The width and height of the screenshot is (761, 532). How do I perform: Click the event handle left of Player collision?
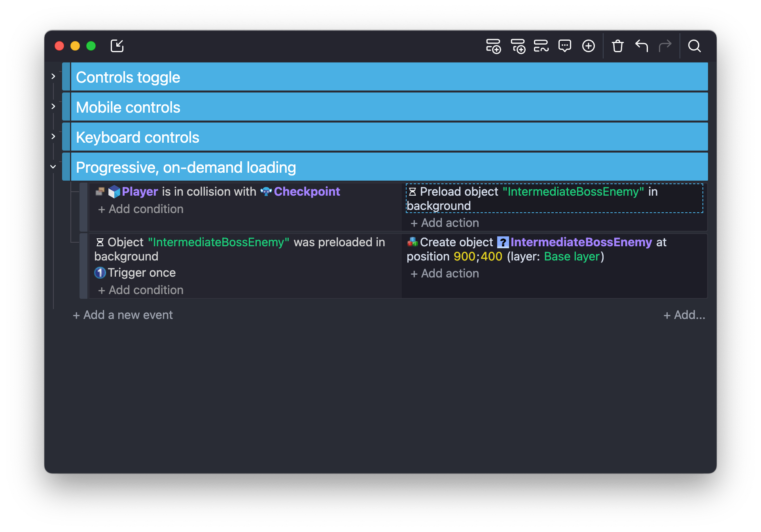[83, 207]
